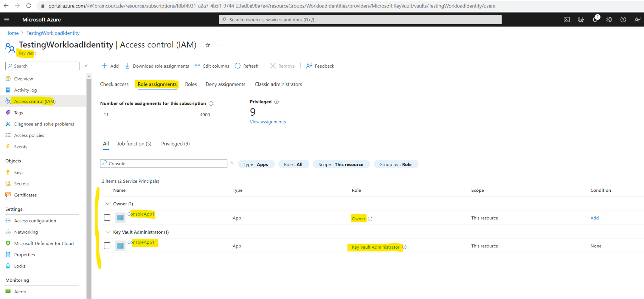Open portal Settings gear
Image resolution: width=644 pixels, height=299 pixels.
(609, 19)
